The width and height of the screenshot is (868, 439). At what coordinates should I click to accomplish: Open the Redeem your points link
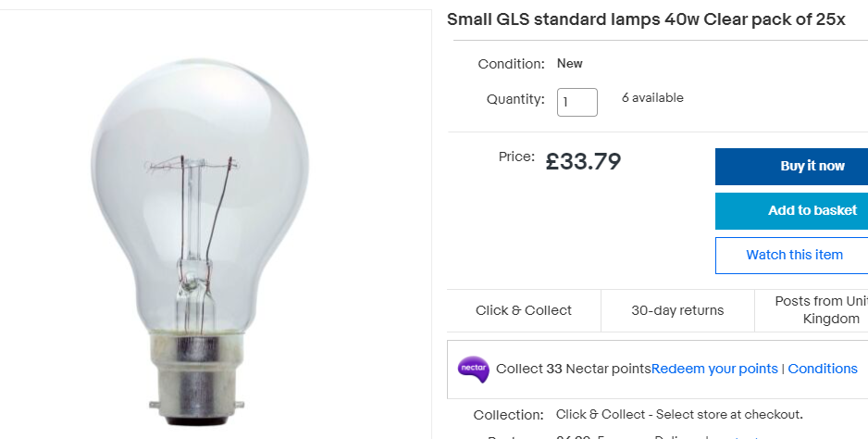(714, 369)
